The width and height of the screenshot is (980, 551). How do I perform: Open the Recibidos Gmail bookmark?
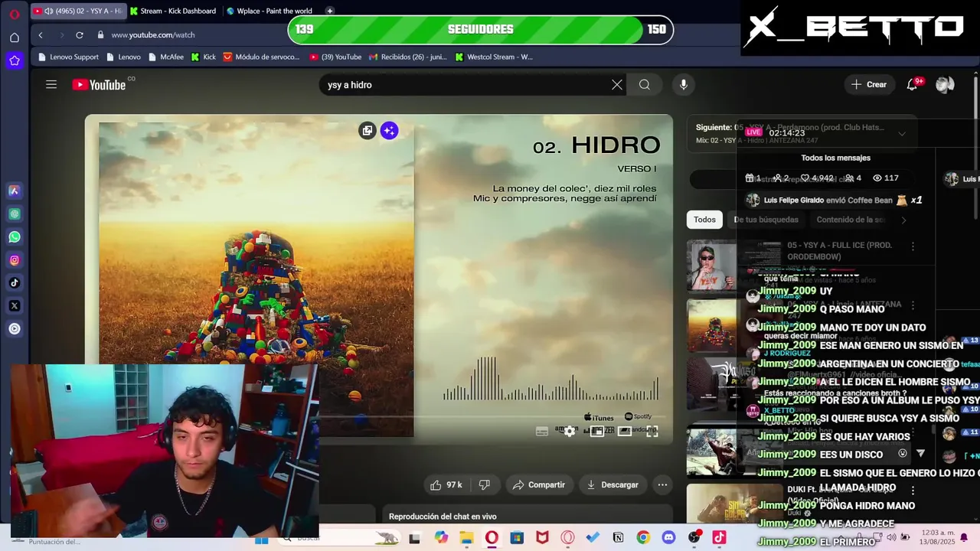pyautogui.click(x=407, y=57)
